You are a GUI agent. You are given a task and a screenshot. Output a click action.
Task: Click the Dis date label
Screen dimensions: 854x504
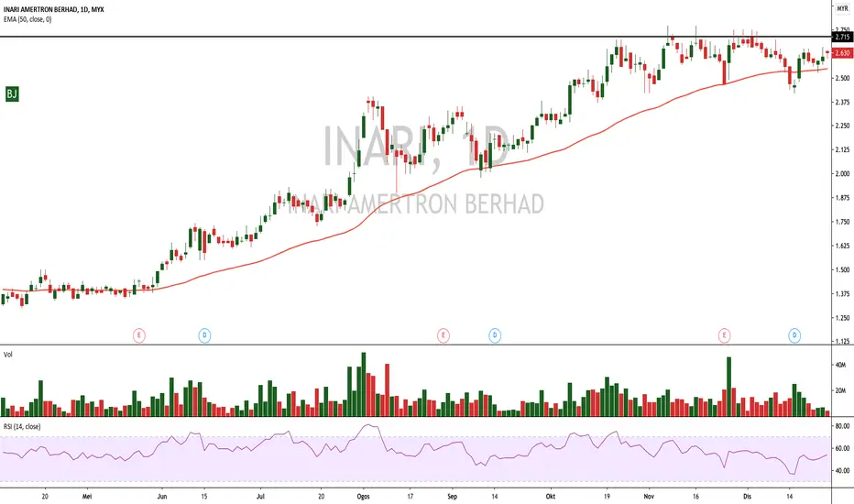(748, 497)
